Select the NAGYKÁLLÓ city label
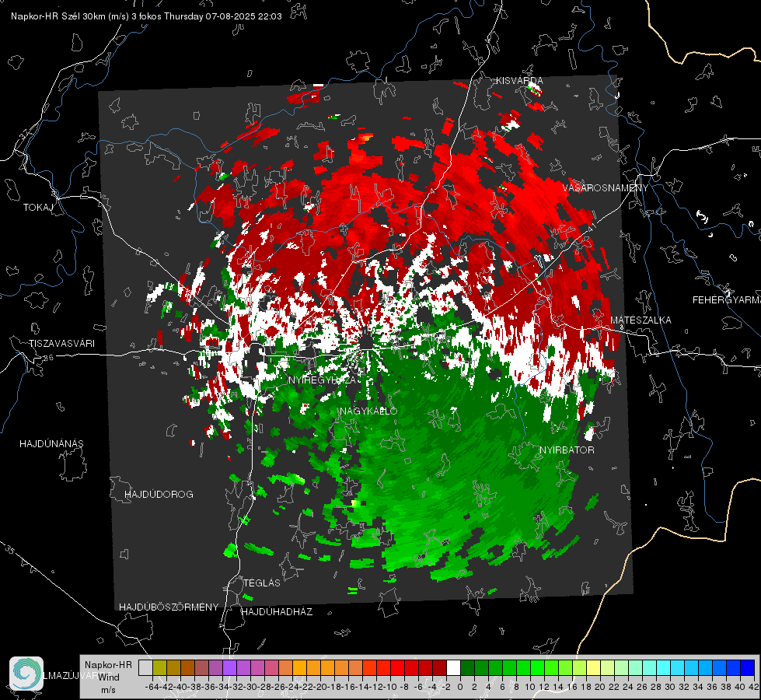761x700 pixels. (x=368, y=411)
